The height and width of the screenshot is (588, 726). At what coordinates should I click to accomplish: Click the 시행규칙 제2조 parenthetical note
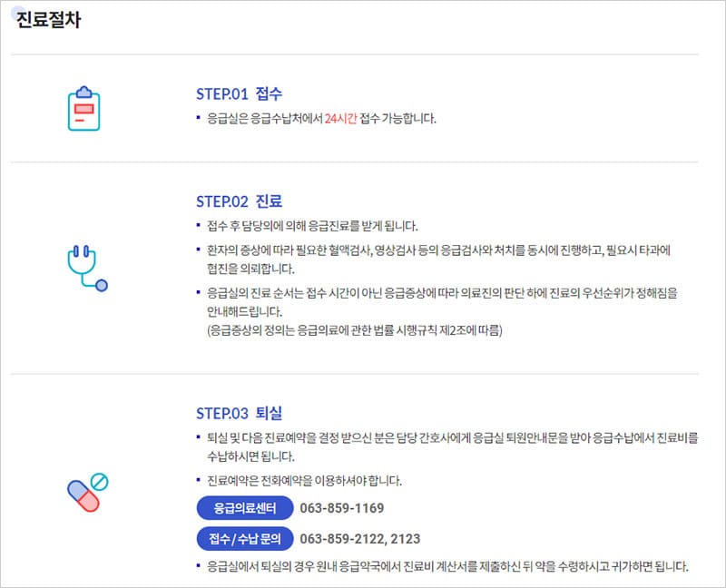pyautogui.click(x=354, y=330)
